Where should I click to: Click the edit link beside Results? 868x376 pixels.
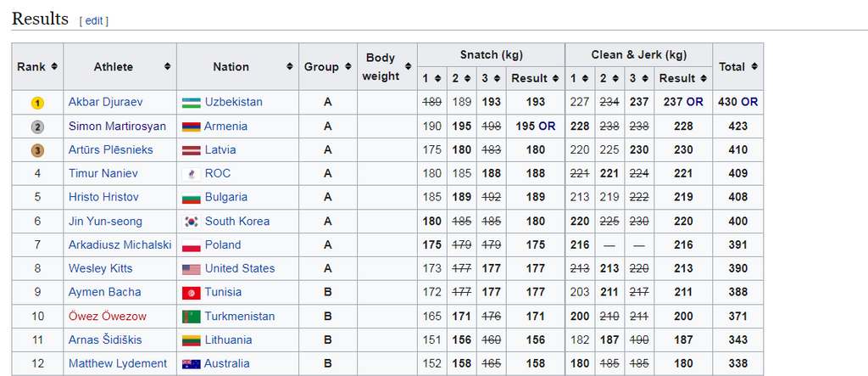point(93,20)
